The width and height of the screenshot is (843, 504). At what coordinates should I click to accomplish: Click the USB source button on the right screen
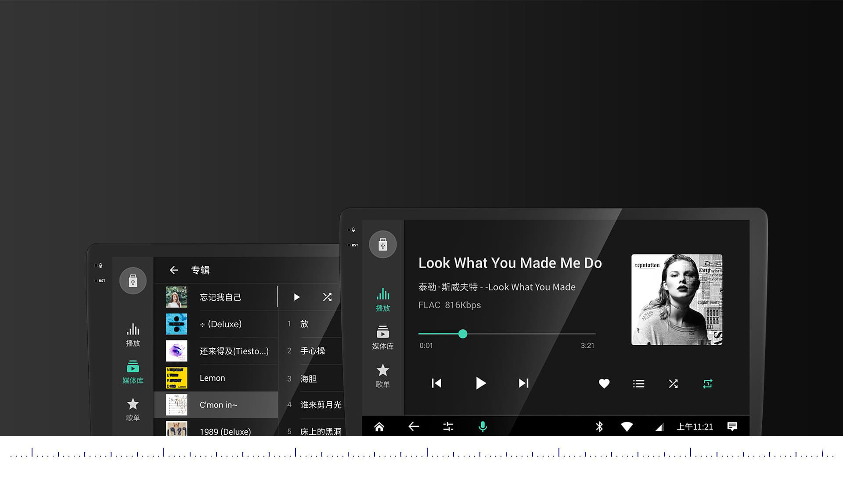click(x=382, y=244)
